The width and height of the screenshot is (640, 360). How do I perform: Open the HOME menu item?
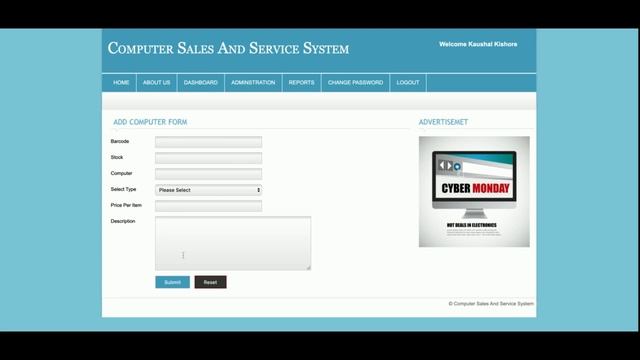pos(121,82)
